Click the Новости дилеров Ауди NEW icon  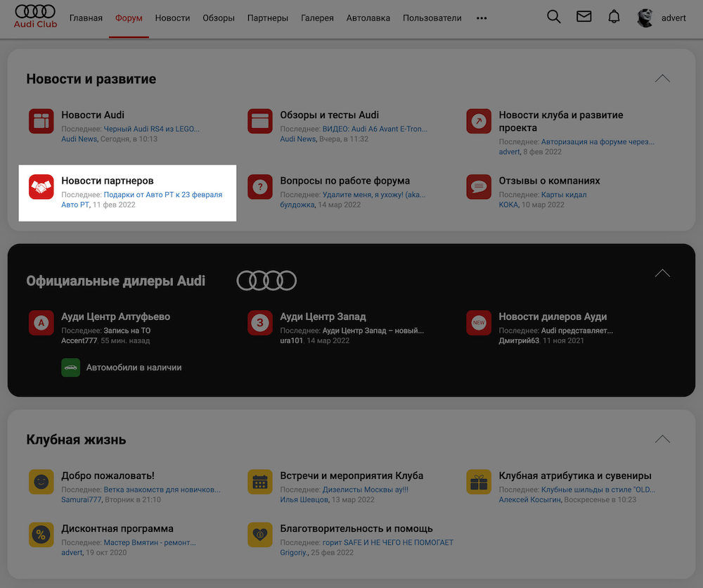(x=479, y=322)
